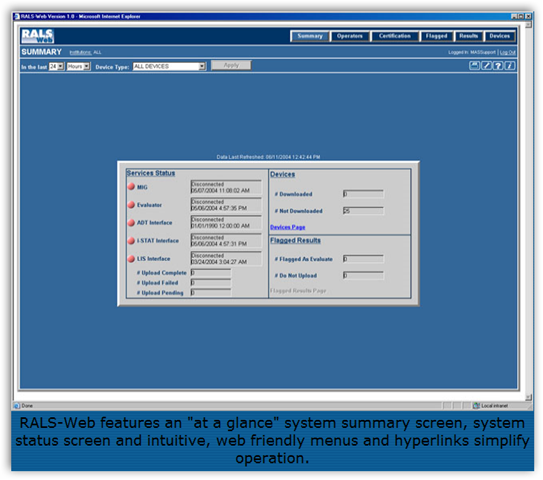Click the Devices heading link in panel
This screenshot has width=543, height=480.
click(x=283, y=174)
